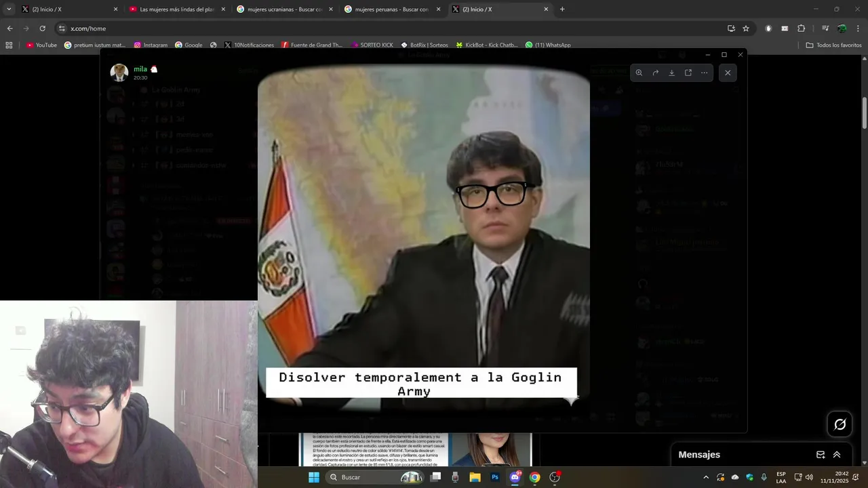Switch to 'Las mujeres más lindas' YouTube tab
The height and width of the screenshot is (488, 868).
[x=176, y=9]
